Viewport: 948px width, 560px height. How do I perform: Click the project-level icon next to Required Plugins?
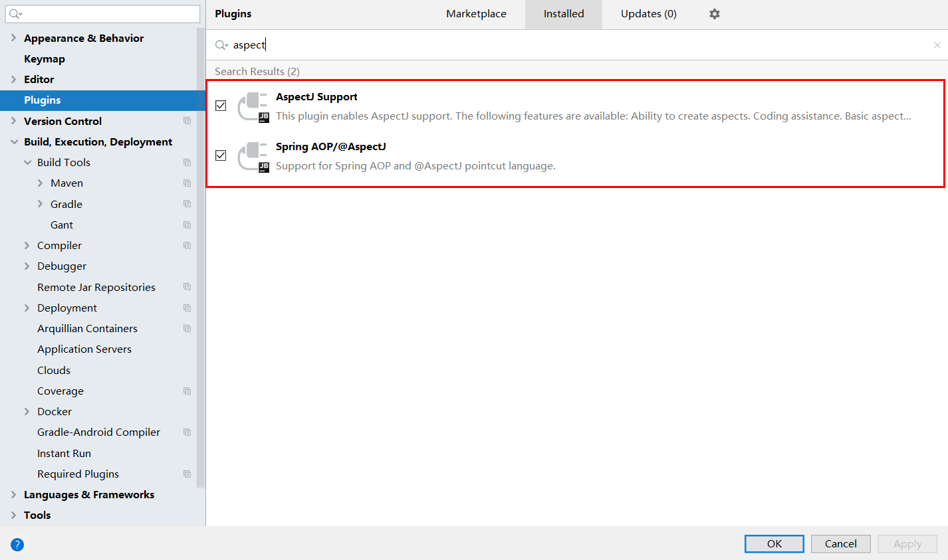(x=187, y=474)
